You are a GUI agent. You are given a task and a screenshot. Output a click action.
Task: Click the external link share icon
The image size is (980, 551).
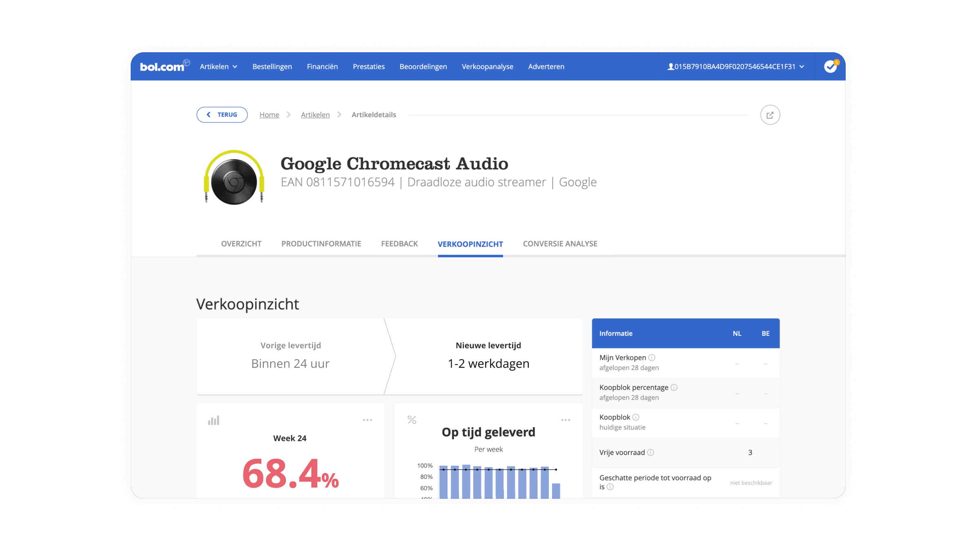pyautogui.click(x=770, y=115)
